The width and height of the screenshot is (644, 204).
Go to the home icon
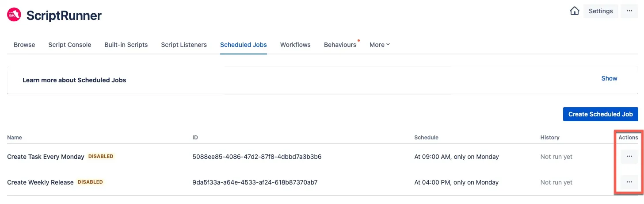click(x=574, y=11)
